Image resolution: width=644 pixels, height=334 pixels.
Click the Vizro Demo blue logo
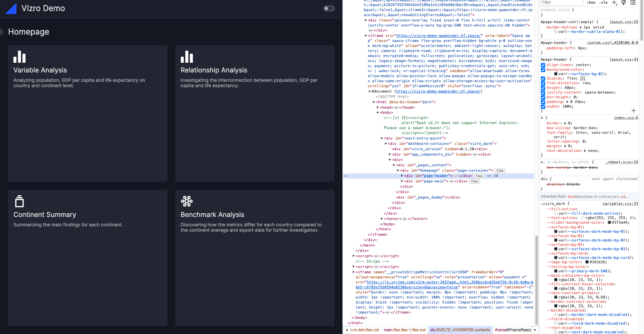(x=11, y=9)
